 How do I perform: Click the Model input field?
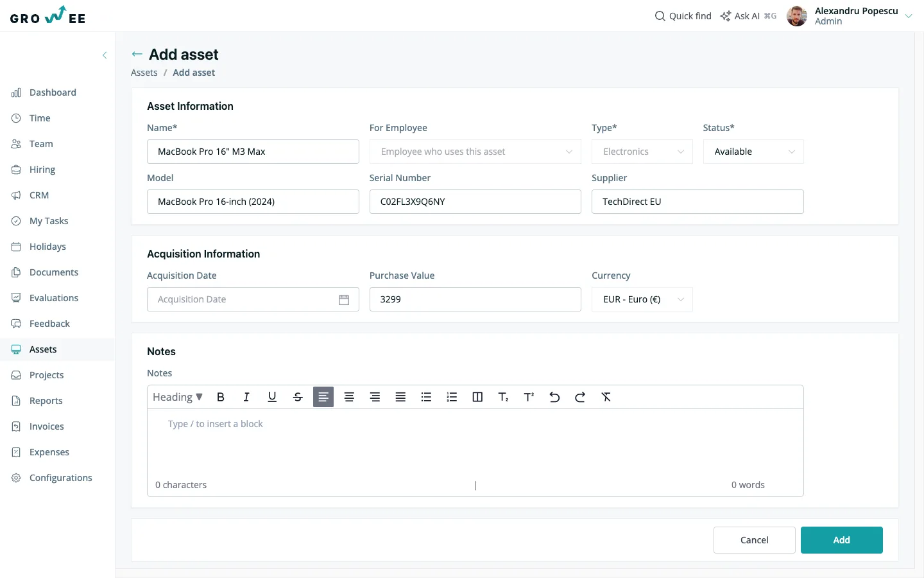tap(253, 202)
